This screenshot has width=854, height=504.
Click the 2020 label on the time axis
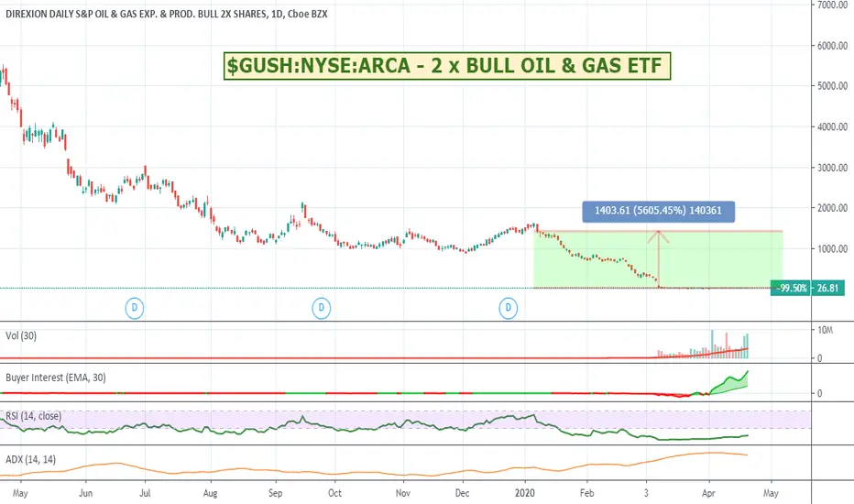click(524, 493)
